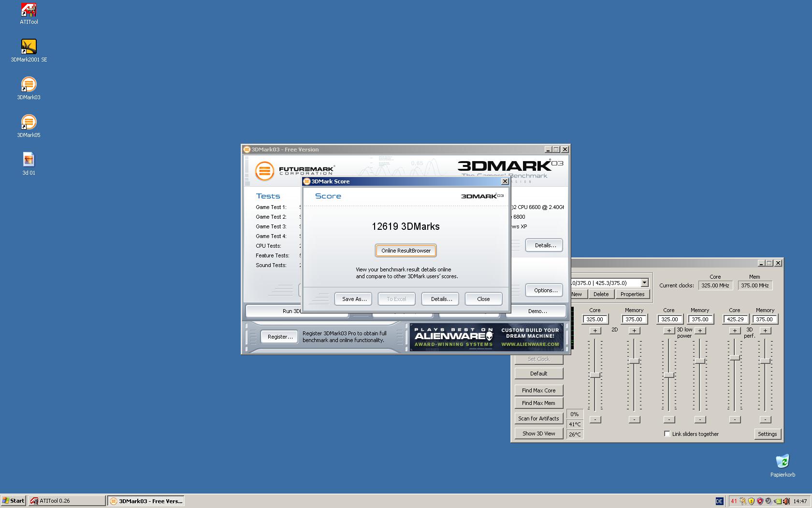812x508 pixels.
Task: Click the 2D Memory clock input field
Action: 634,319
